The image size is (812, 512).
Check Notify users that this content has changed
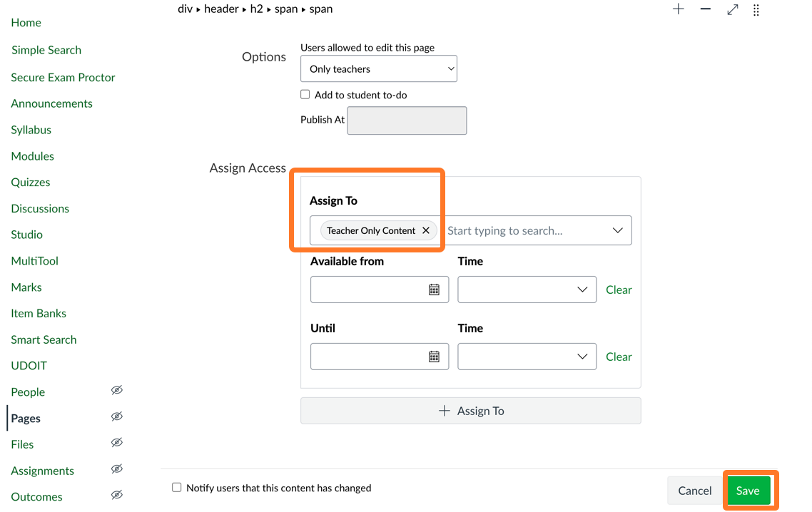coord(176,488)
